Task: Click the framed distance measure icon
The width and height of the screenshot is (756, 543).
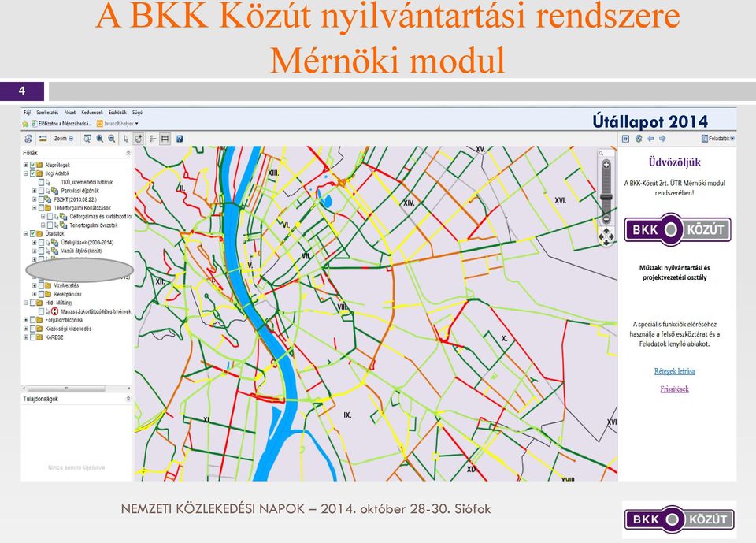Action: pyautogui.click(x=165, y=139)
